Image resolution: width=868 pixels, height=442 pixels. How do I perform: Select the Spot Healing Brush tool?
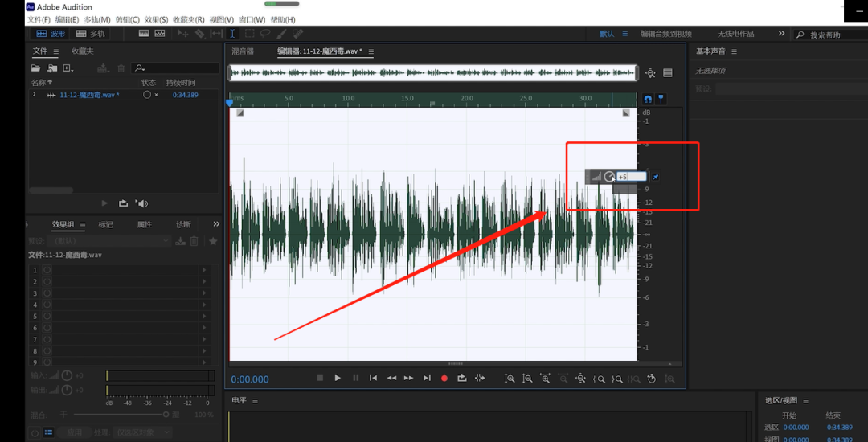coord(298,34)
